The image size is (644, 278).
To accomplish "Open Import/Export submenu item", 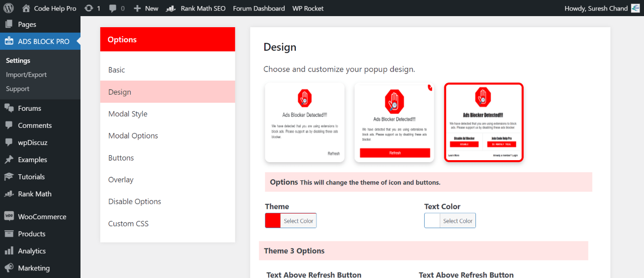I will click(x=26, y=75).
